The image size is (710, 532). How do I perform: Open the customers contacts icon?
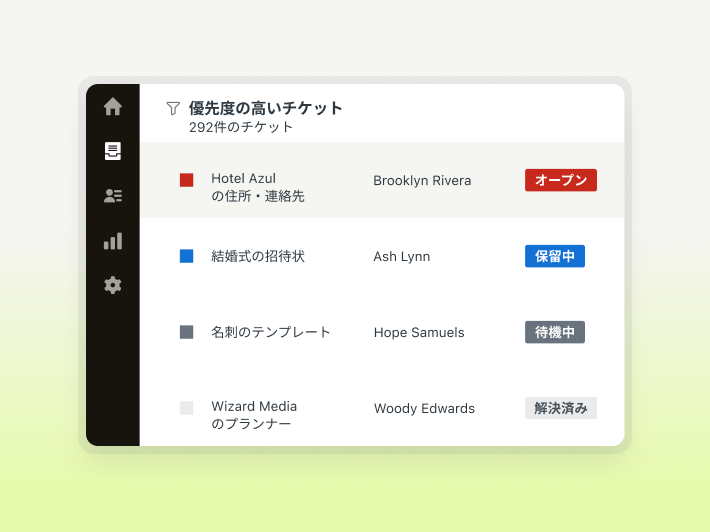click(x=113, y=196)
